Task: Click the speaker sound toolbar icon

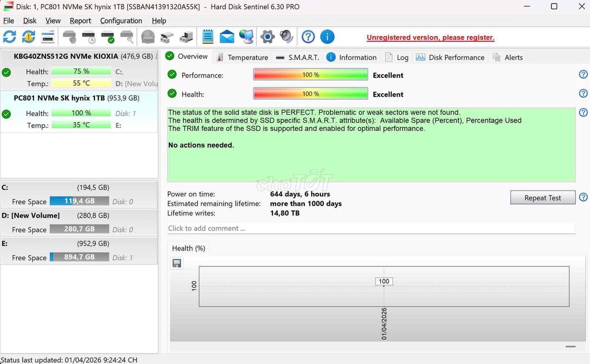Action: [286, 37]
